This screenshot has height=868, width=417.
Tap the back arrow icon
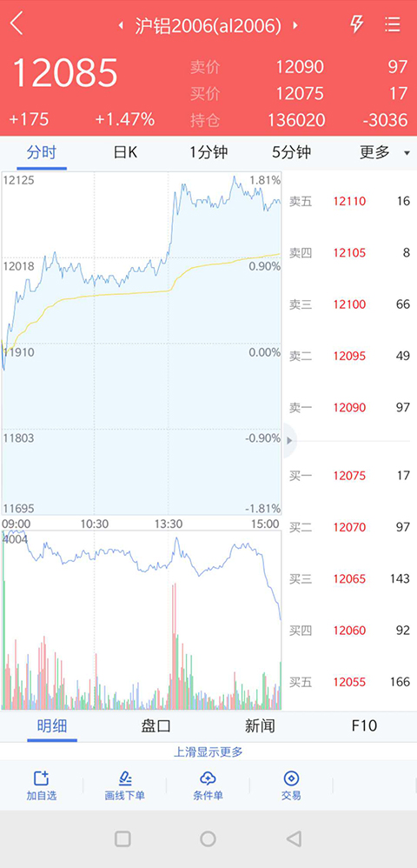17,23
